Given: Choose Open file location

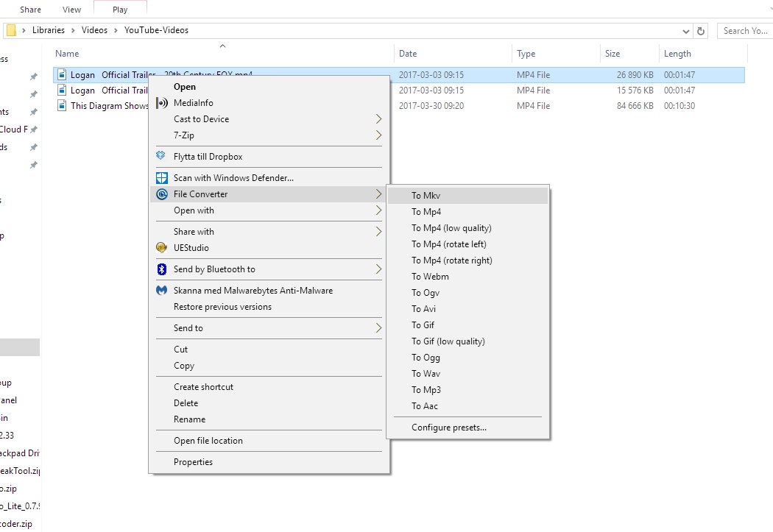Looking at the screenshot, I should (x=269, y=441).
